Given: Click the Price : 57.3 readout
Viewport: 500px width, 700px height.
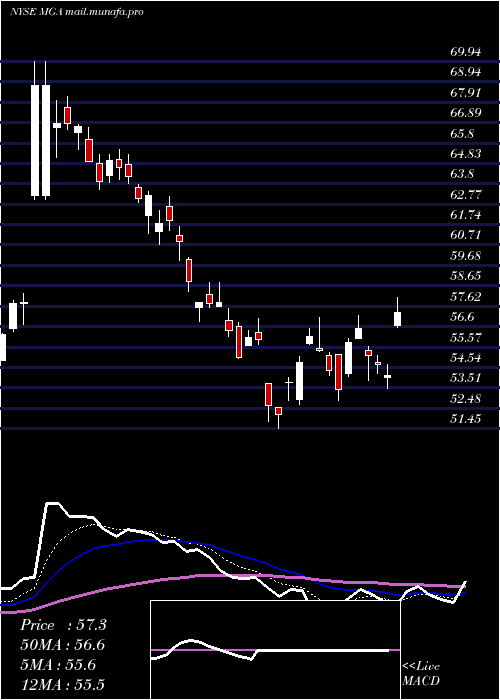Looking at the screenshot, I should (x=63, y=625).
